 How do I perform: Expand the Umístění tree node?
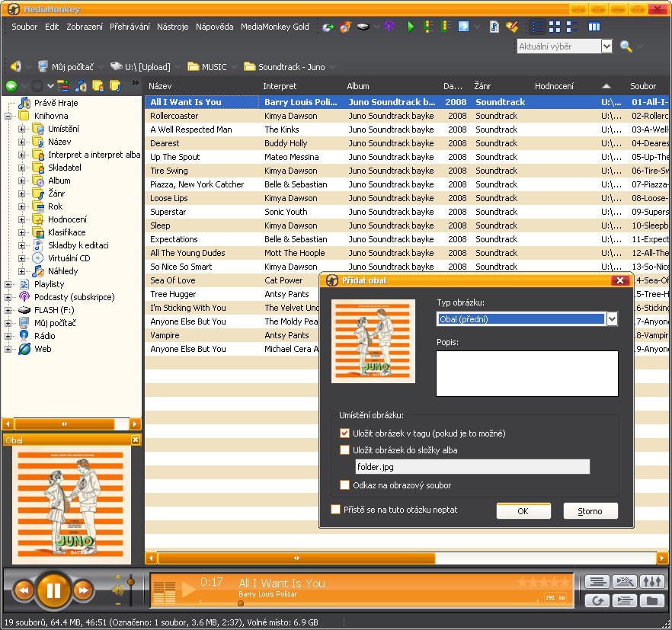pyautogui.click(x=21, y=129)
